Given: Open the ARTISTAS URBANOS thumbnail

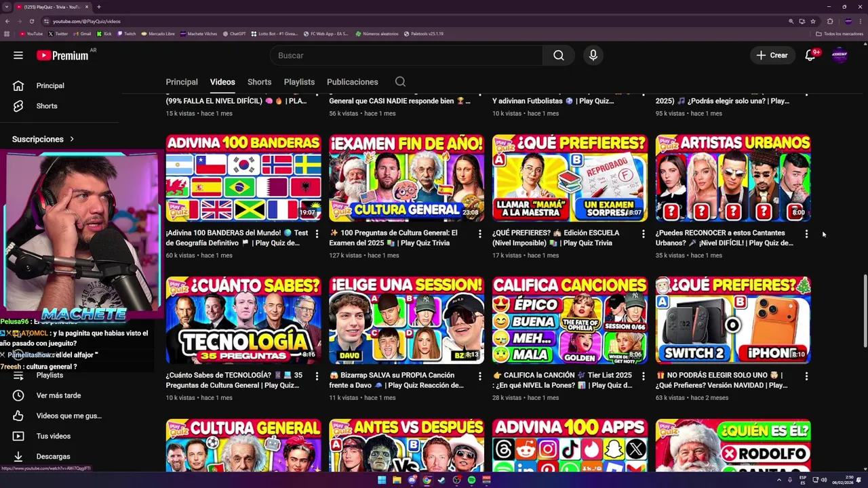Looking at the screenshot, I should click(733, 178).
